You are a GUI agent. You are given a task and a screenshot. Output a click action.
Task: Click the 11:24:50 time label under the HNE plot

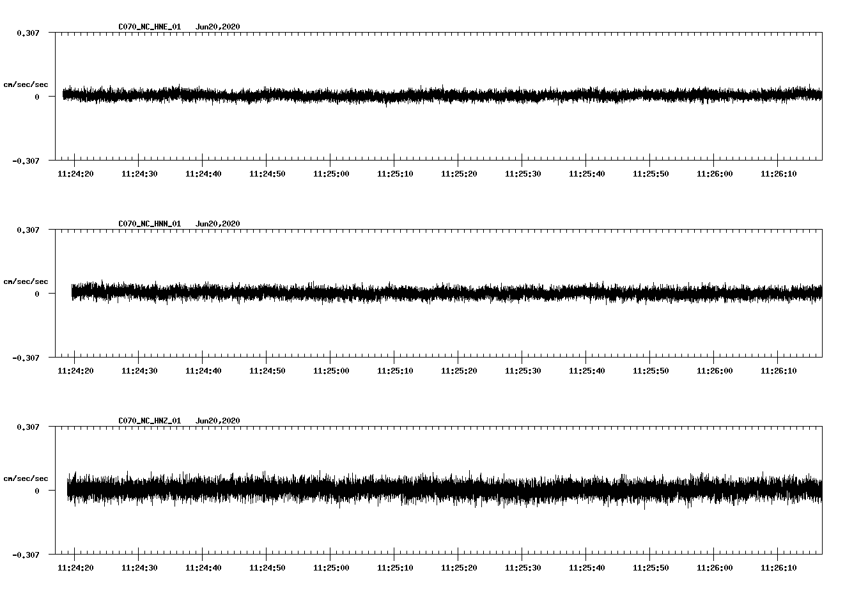point(267,174)
